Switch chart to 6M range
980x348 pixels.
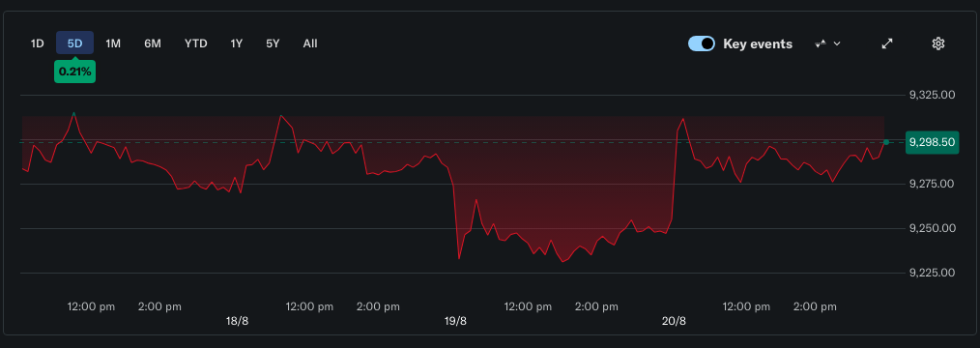[153, 43]
